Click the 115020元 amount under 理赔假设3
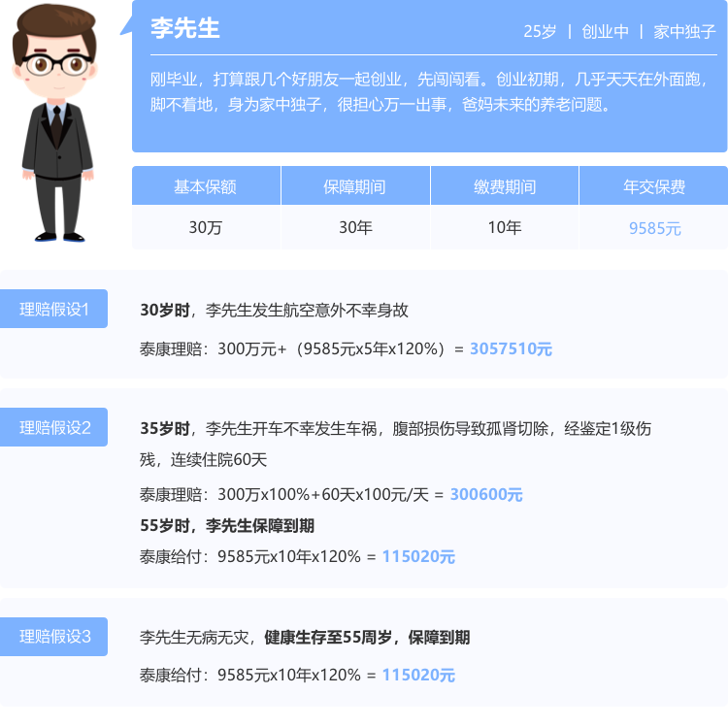The height and width of the screenshot is (728, 728). [x=418, y=675]
